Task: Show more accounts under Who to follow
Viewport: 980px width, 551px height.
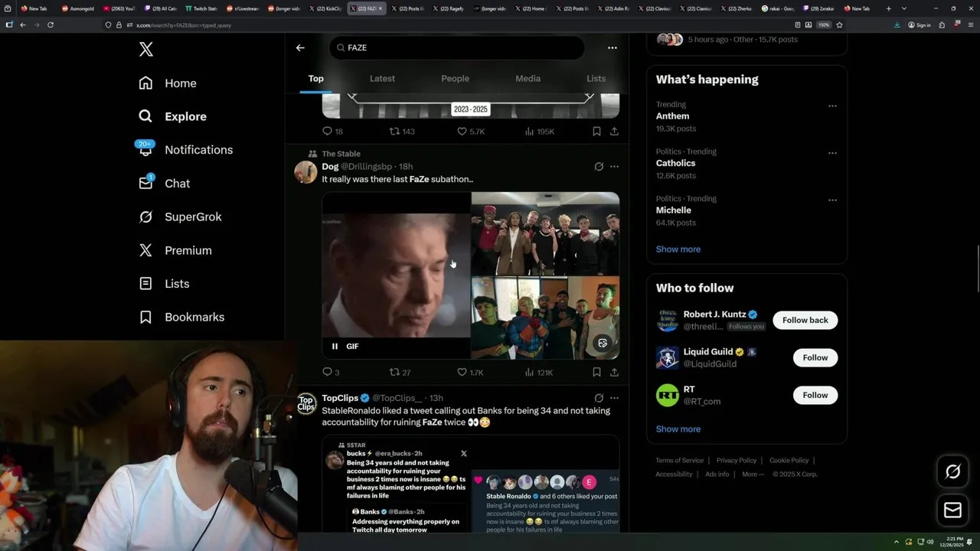Action: [x=678, y=429]
